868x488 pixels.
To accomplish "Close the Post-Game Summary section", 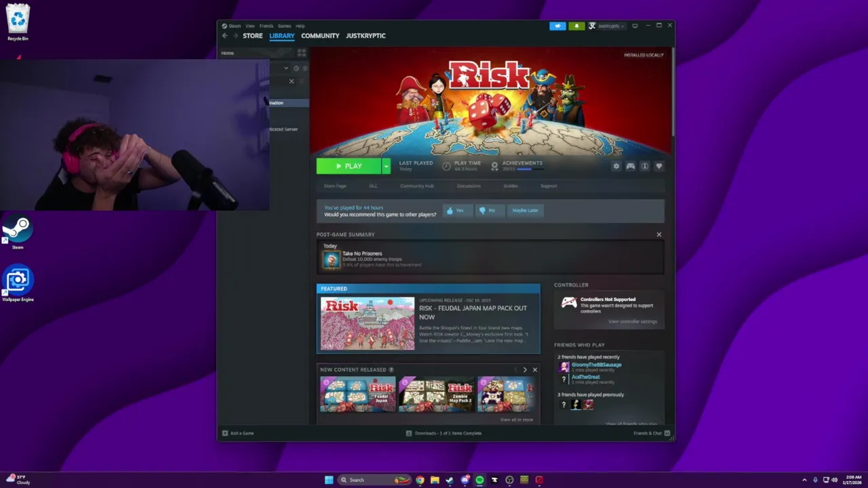I will [x=658, y=235].
